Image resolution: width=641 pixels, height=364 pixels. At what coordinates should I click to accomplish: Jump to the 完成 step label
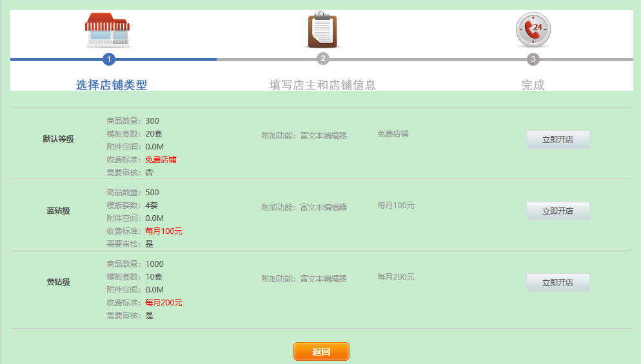pyautogui.click(x=533, y=85)
